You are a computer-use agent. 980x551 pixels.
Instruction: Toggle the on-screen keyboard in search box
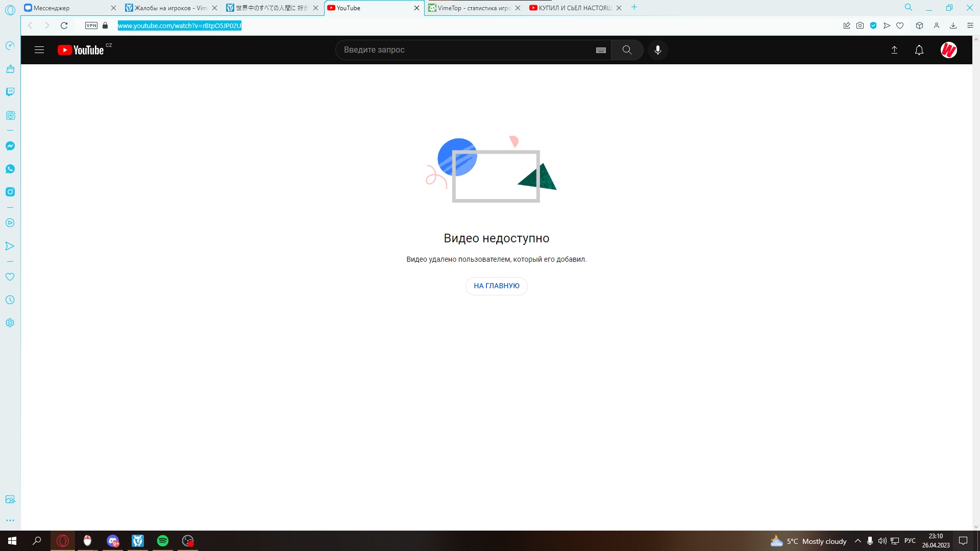(601, 50)
